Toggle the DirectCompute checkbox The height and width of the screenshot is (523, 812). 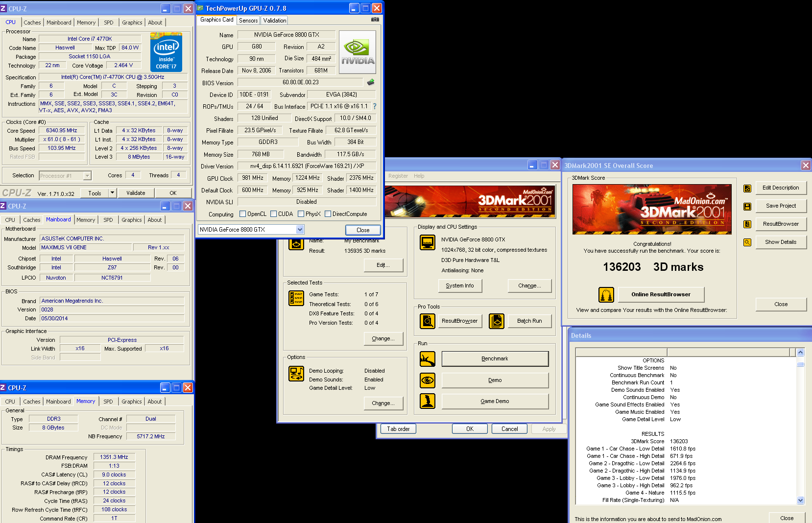328,214
